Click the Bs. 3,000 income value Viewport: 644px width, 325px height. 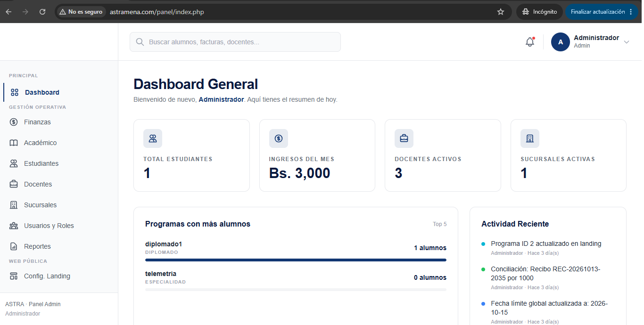pyautogui.click(x=300, y=173)
